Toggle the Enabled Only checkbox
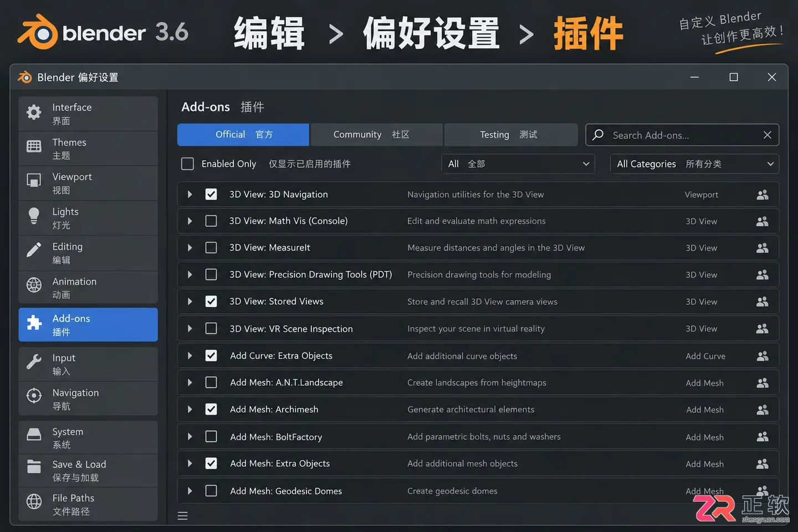 pos(187,164)
